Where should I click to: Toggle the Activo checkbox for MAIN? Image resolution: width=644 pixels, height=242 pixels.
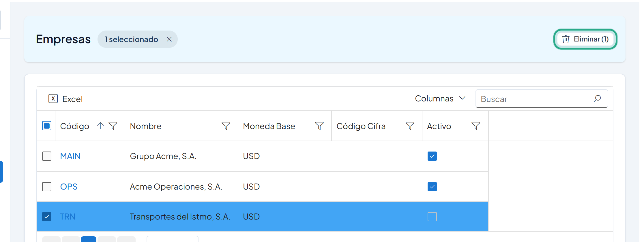point(432,156)
